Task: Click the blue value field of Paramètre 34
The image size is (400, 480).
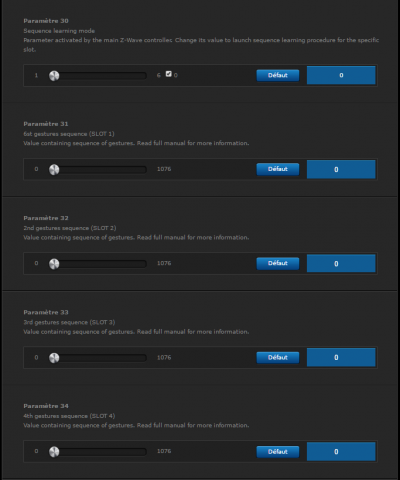Action: coord(341,452)
